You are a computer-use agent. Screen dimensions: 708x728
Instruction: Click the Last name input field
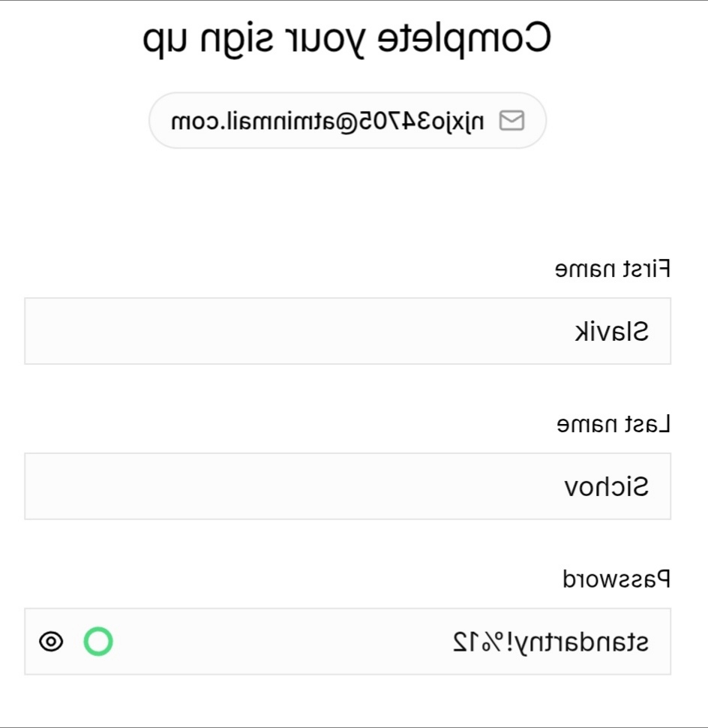347,486
